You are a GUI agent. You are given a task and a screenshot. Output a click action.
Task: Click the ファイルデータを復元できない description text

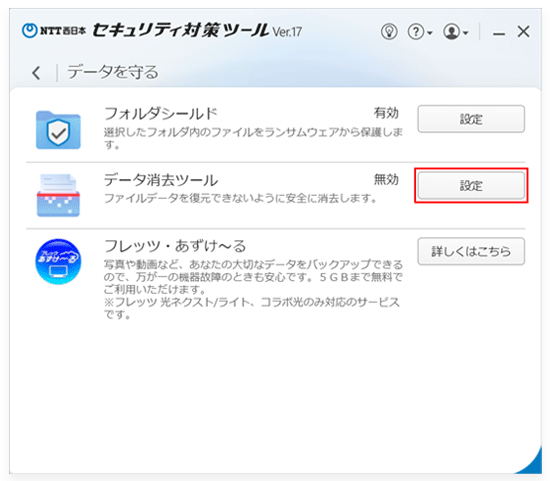click(x=240, y=199)
